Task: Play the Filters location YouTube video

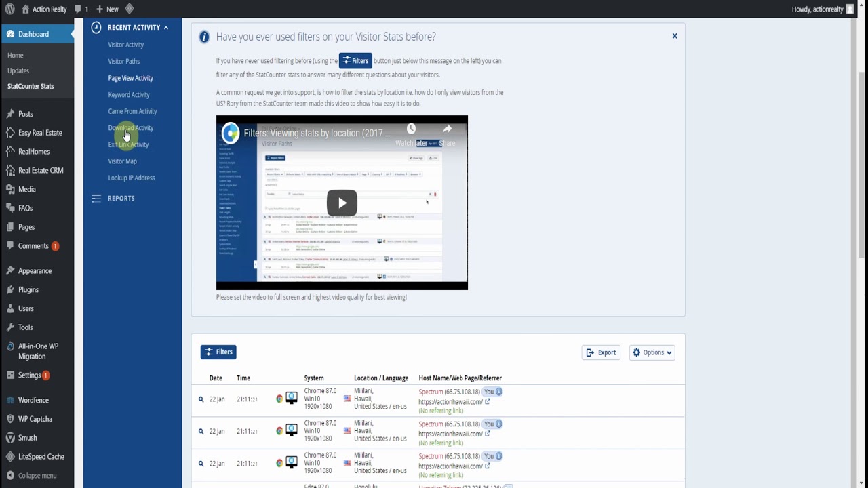Action: tap(342, 203)
